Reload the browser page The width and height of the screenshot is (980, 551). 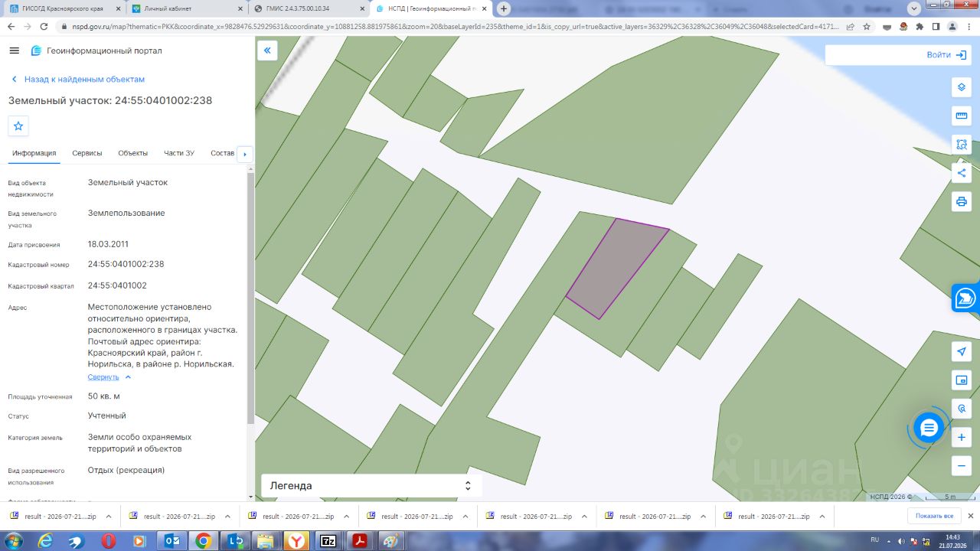click(45, 26)
